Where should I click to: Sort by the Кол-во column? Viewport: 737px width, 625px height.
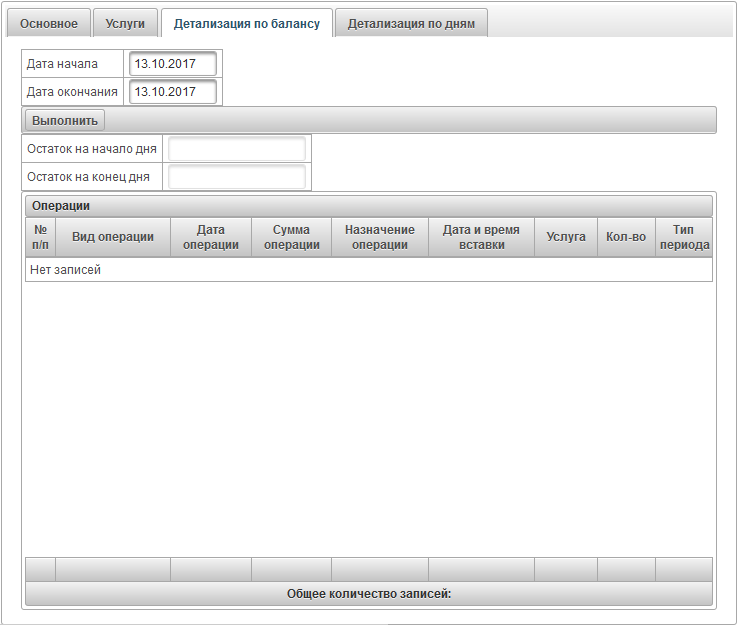(626, 237)
